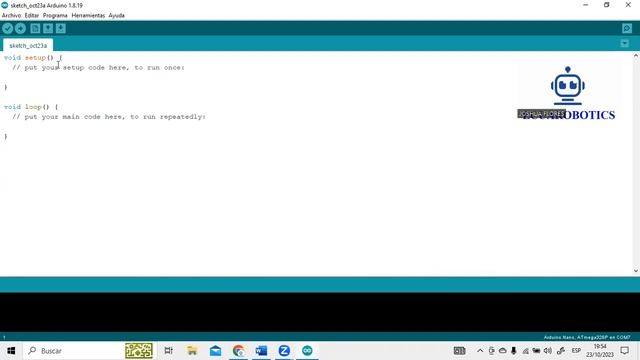Click the Upload arrow button
640x360 pixels.
(20, 29)
